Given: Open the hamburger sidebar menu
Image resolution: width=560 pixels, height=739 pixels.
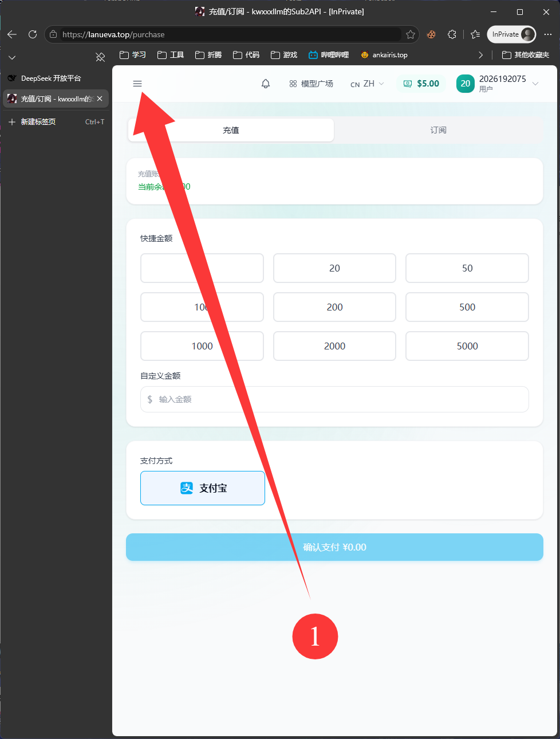Looking at the screenshot, I should 137,84.
